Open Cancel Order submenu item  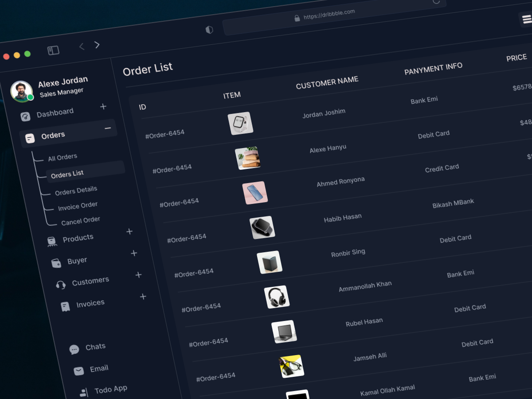81,221
